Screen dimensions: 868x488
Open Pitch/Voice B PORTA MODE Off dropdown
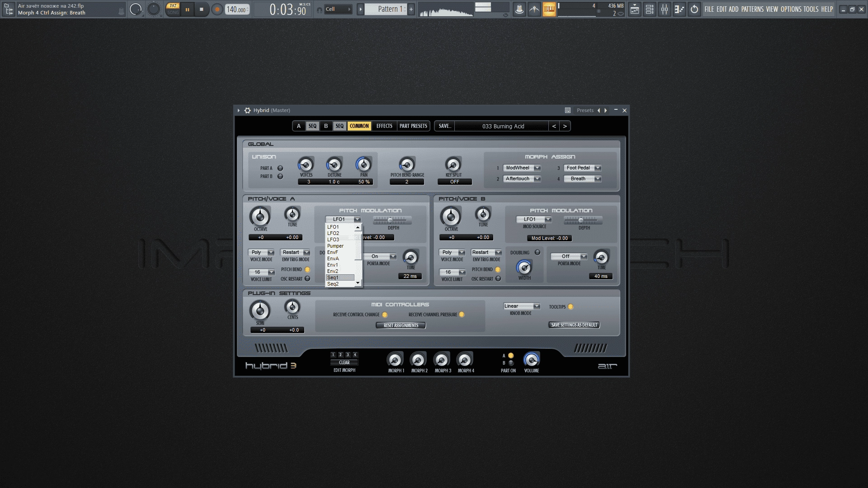click(569, 256)
